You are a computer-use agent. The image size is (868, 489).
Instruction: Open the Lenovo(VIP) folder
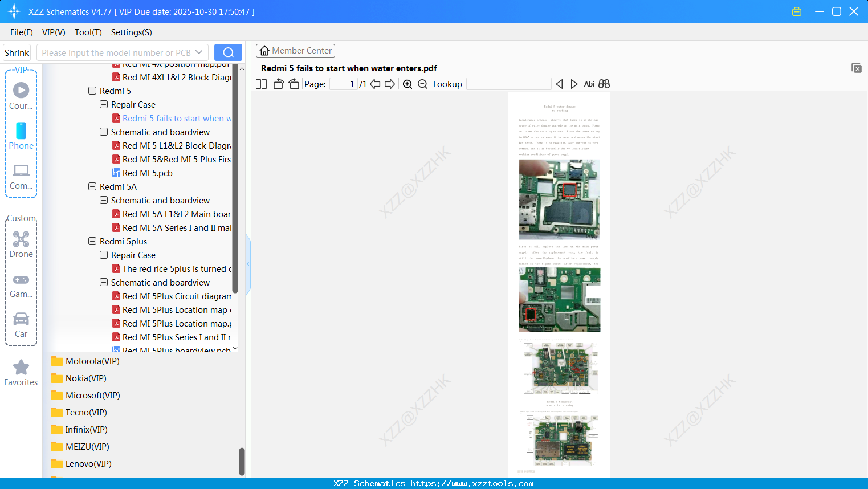click(x=81, y=464)
